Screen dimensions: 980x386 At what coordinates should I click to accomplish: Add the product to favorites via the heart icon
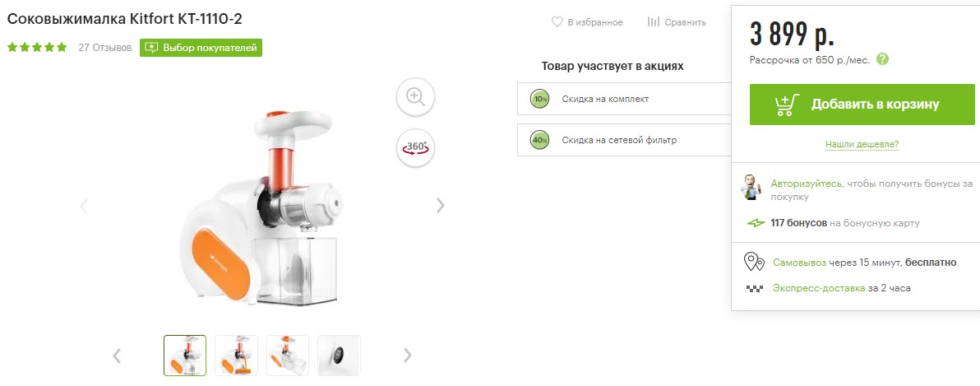(557, 22)
